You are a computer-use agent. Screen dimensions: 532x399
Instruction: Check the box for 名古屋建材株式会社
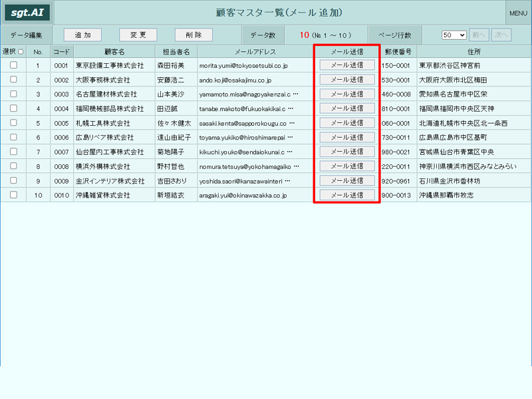coord(13,94)
